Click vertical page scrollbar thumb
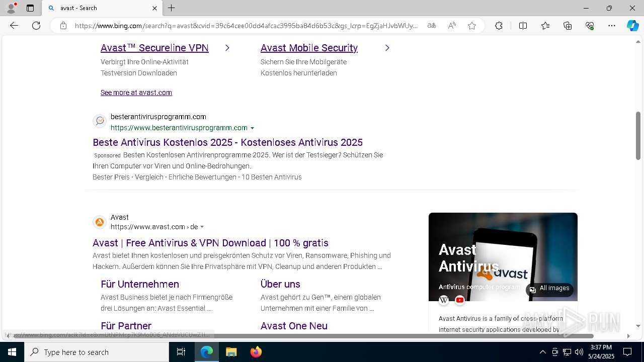 click(638, 136)
